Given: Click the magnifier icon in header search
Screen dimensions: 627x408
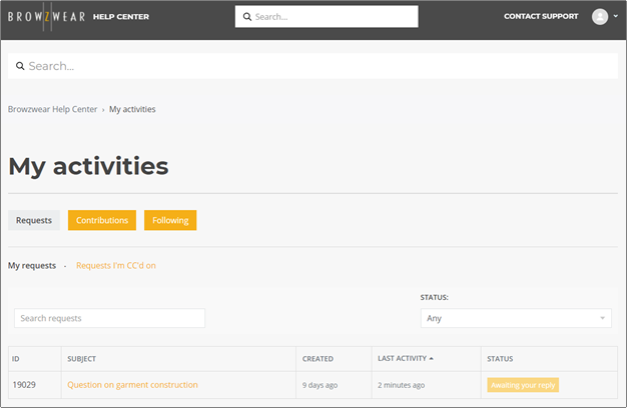Looking at the screenshot, I should point(247,17).
